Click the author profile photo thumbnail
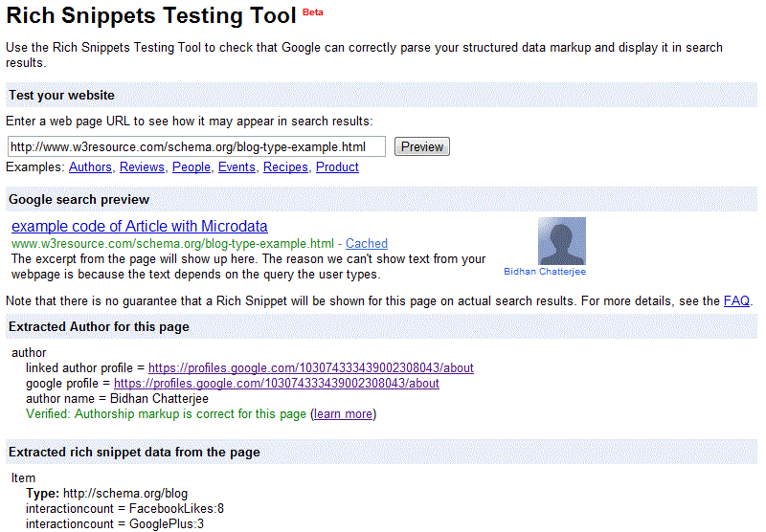 click(562, 241)
